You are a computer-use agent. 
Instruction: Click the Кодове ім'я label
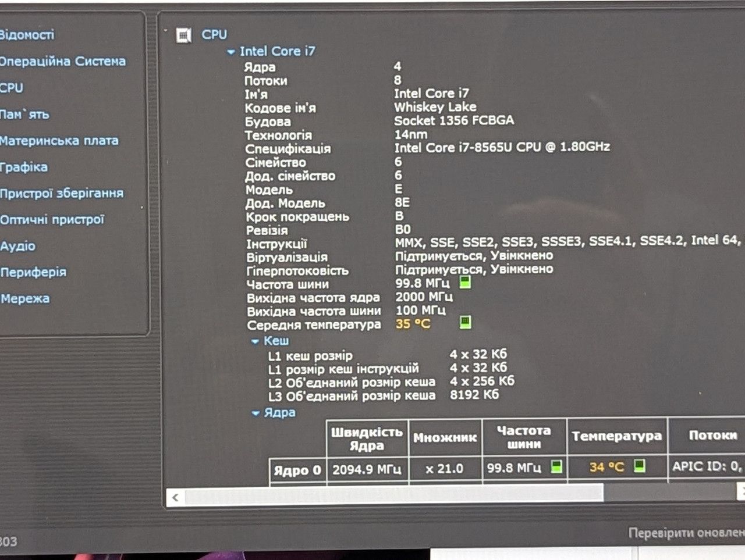pos(280,108)
